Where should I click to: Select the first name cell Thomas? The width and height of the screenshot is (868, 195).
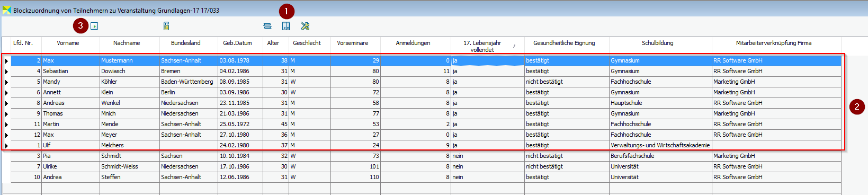(70, 113)
